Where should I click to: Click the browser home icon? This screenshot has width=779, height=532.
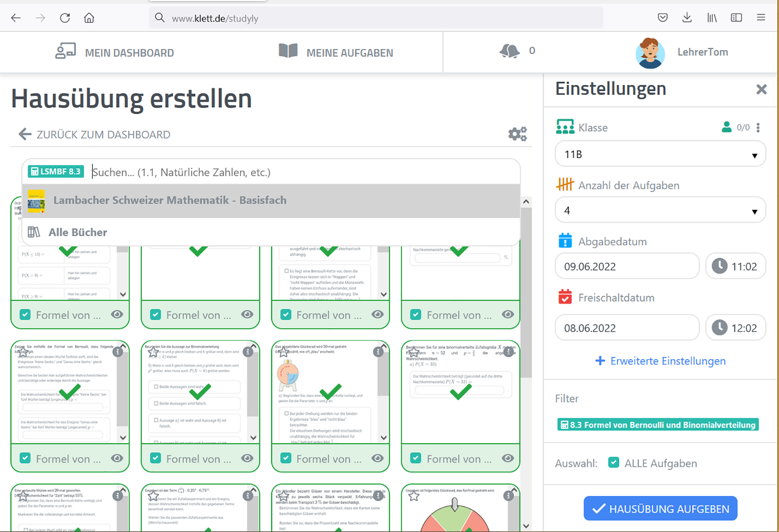(89, 18)
